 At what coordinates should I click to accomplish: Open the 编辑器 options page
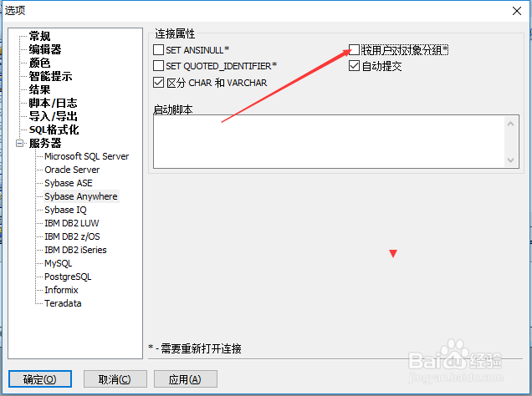[x=45, y=49]
